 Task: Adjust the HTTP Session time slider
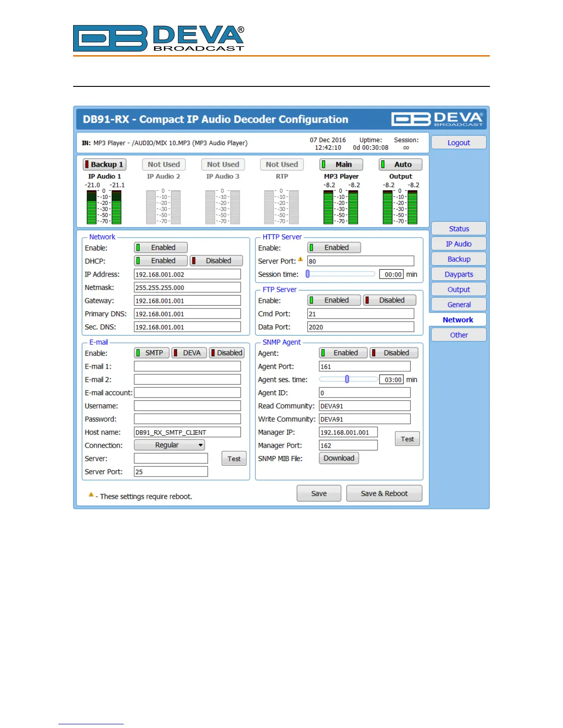pos(341,274)
